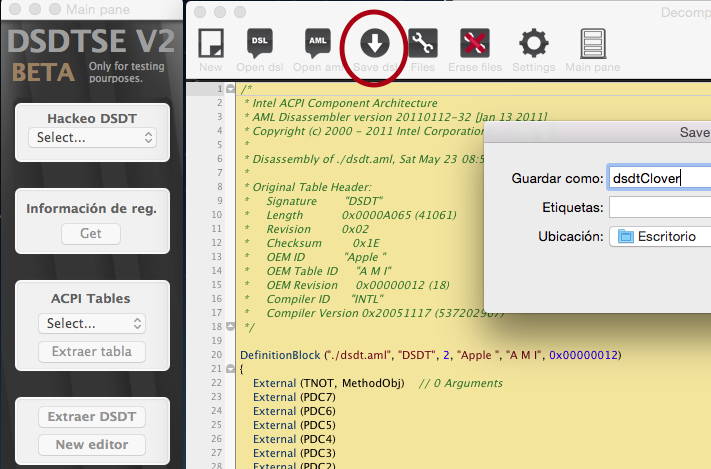The height and width of the screenshot is (469, 711).
Task: Click the Signature "DSDT" comment line
Action: tap(314, 201)
